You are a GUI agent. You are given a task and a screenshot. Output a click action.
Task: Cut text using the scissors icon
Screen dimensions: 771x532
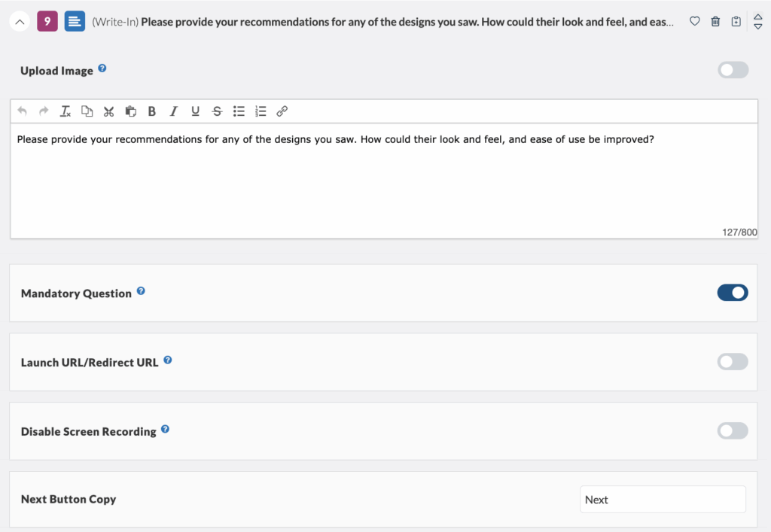tap(108, 111)
